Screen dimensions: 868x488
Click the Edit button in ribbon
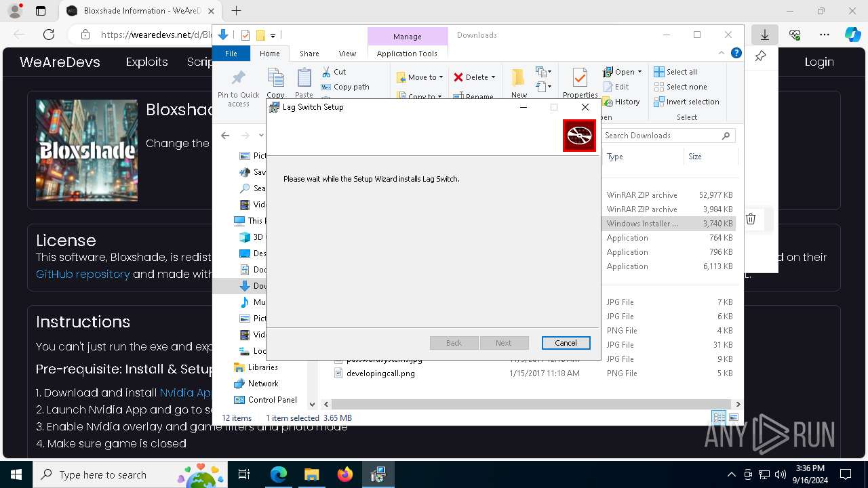point(616,87)
